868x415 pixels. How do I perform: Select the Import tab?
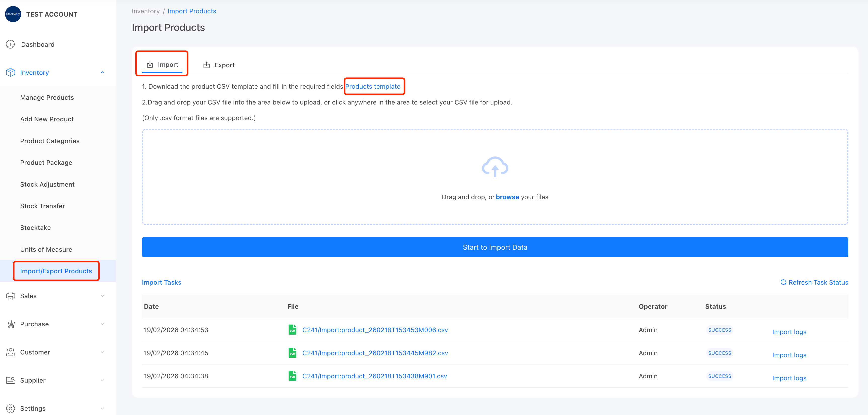click(163, 65)
